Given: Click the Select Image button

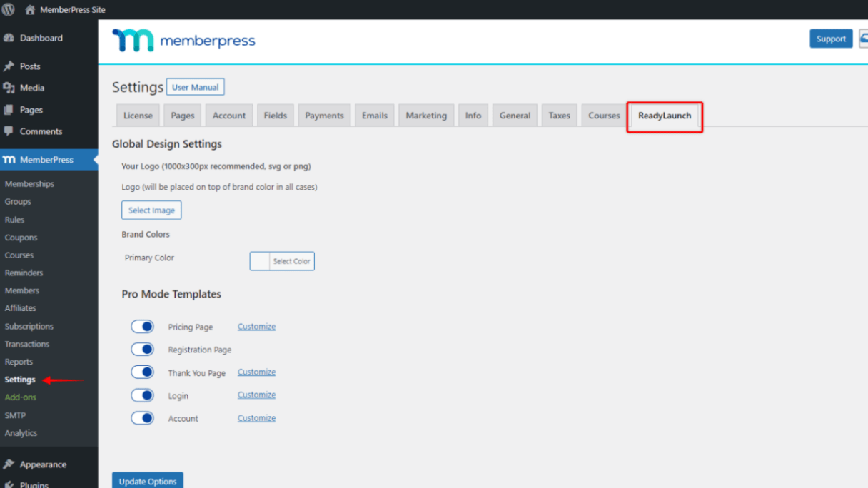Looking at the screenshot, I should tap(151, 210).
